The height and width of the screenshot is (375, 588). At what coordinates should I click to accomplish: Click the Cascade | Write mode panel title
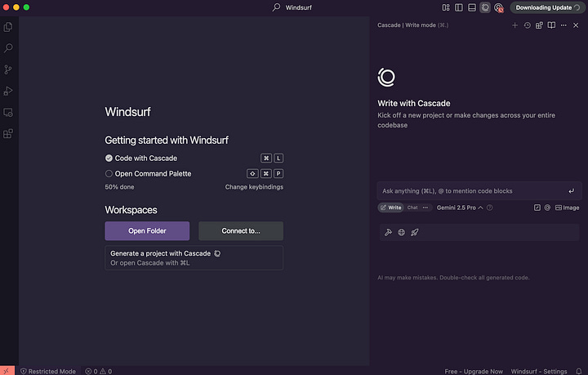(413, 25)
